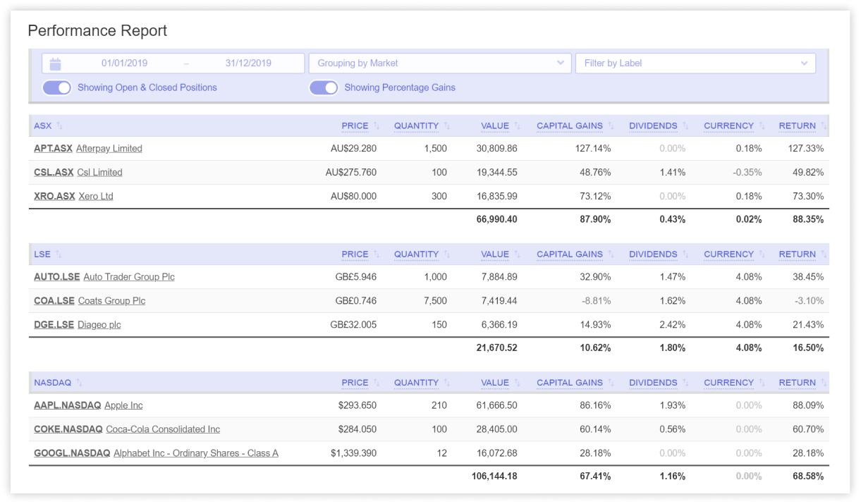The image size is (861, 504).
Task: Sort ASX table by Return arrows
Action: point(824,126)
